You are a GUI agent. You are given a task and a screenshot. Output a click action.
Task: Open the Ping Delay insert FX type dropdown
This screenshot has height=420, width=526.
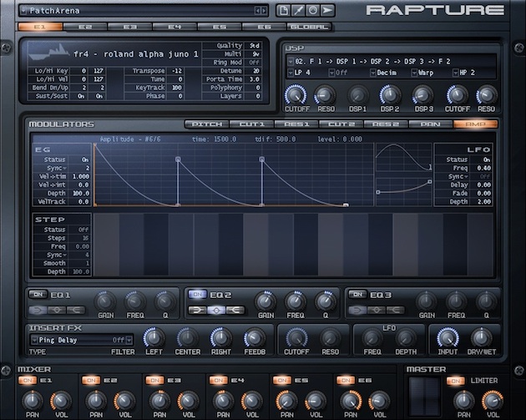pyautogui.click(x=34, y=340)
